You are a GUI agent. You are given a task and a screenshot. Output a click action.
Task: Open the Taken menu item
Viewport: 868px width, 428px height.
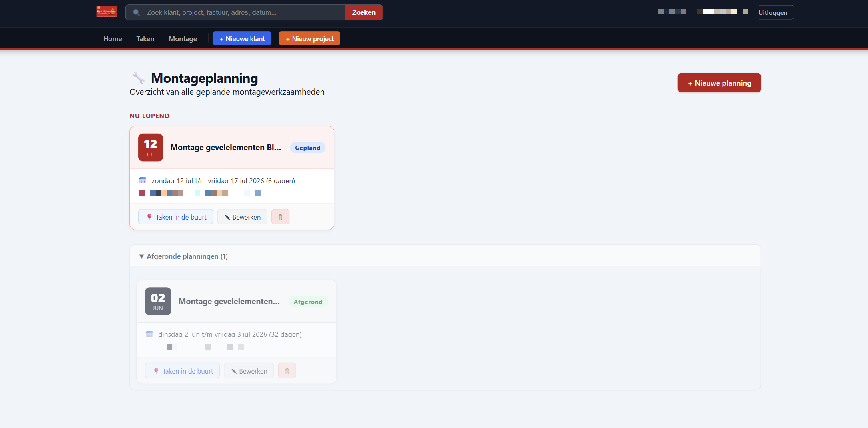145,39
